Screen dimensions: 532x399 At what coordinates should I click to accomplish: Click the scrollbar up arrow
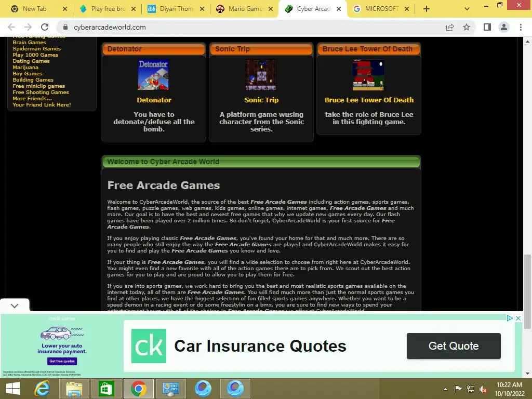click(x=527, y=42)
